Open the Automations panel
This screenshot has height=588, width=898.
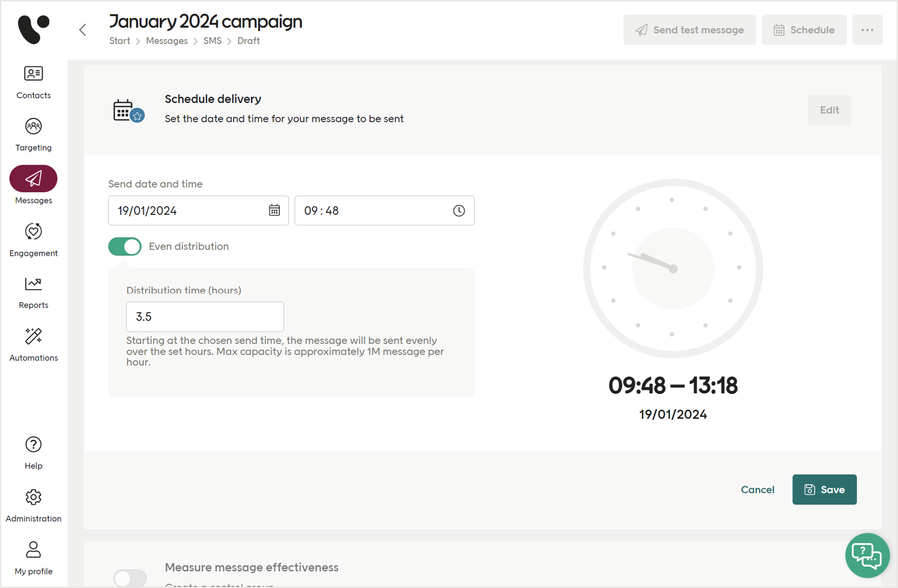(33, 344)
